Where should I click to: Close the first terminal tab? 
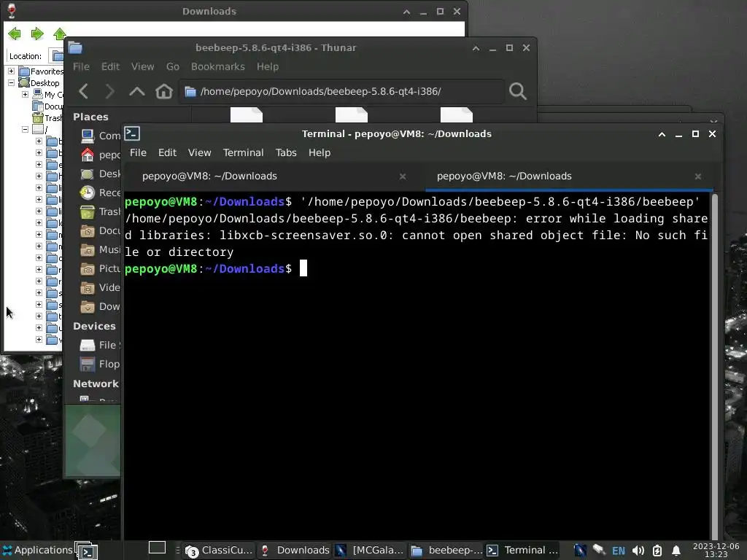[x=403, y=176]
